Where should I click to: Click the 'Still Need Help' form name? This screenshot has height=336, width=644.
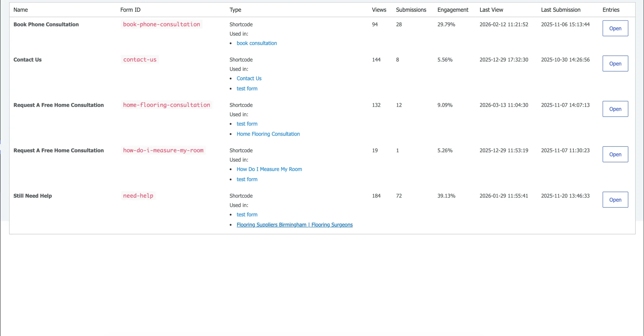pyautogui.click(x=33, y=196)
